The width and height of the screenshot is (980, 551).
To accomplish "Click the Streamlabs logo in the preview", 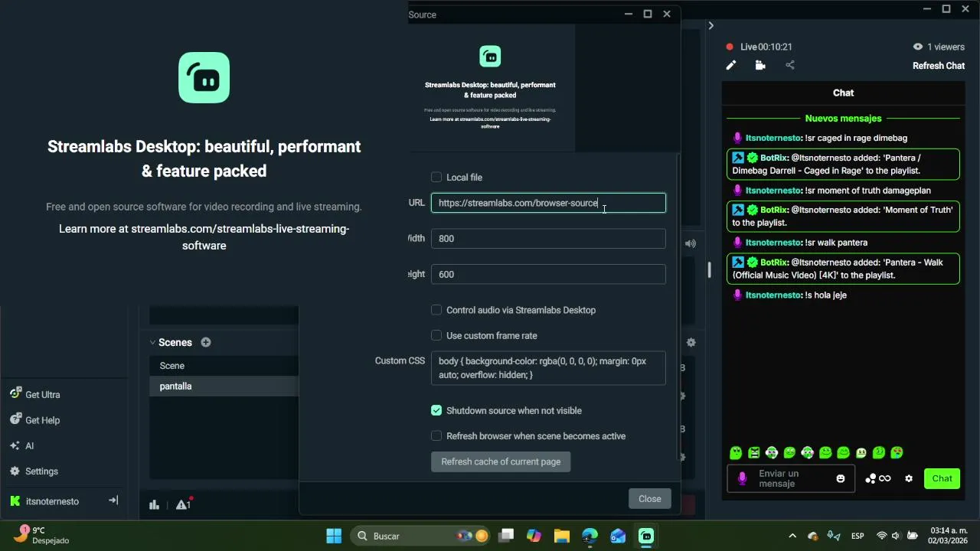I will coord(490,57).
